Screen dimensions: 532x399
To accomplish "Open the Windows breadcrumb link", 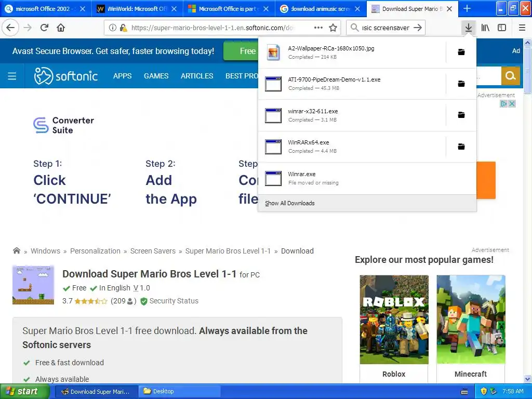I will [x=46, y=251].
